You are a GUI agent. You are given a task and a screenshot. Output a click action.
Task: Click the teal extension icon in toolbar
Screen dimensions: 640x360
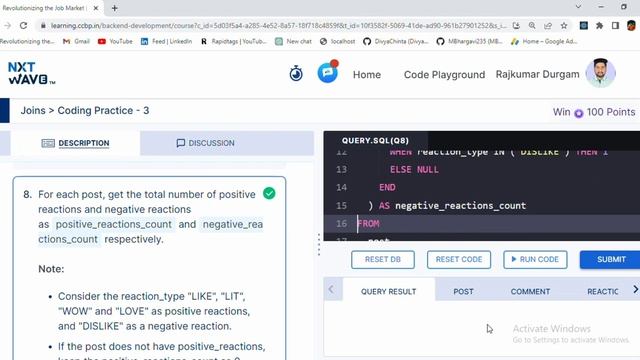pos(584,25)
